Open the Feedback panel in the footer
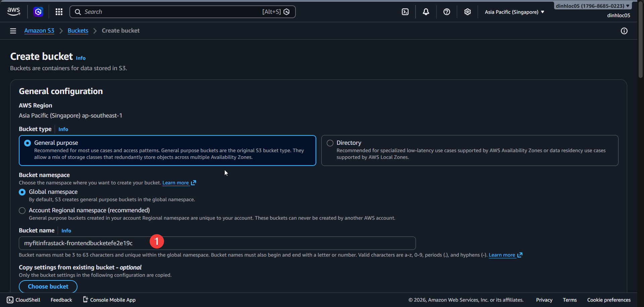Viewport: 644px width, 307px height. pos(61,300)
